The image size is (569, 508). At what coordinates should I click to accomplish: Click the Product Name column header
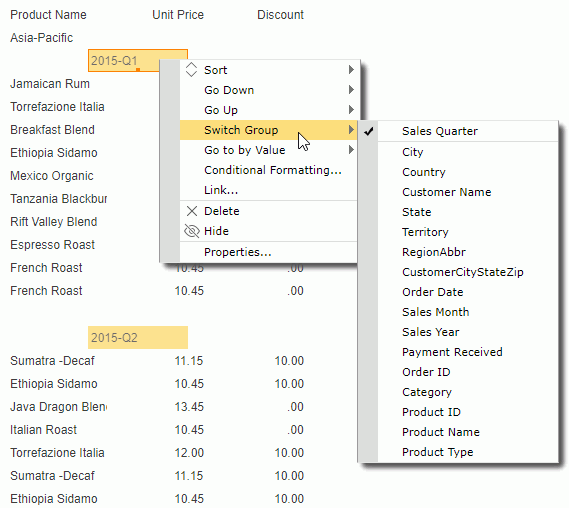[48, 15]
